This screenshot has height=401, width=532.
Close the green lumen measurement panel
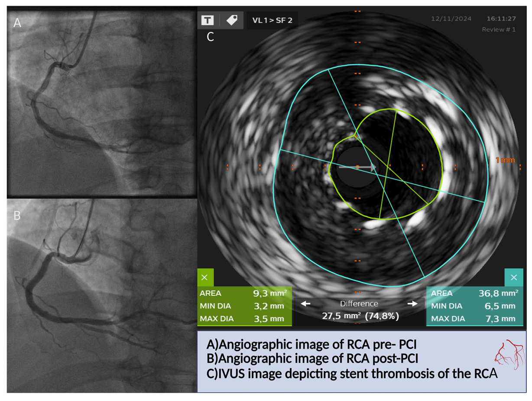point(205,277)
